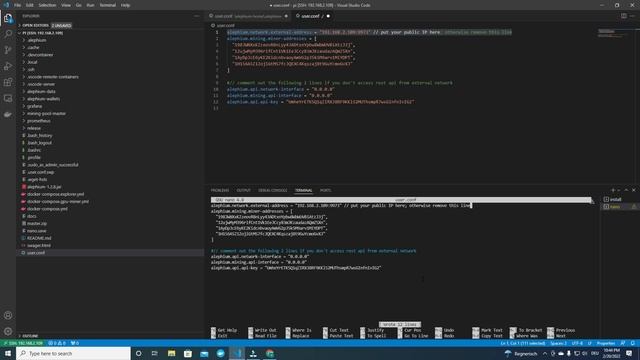Screen dimensions: 640x360
Task: Open Run and Debug view
Action: point(8,66)
